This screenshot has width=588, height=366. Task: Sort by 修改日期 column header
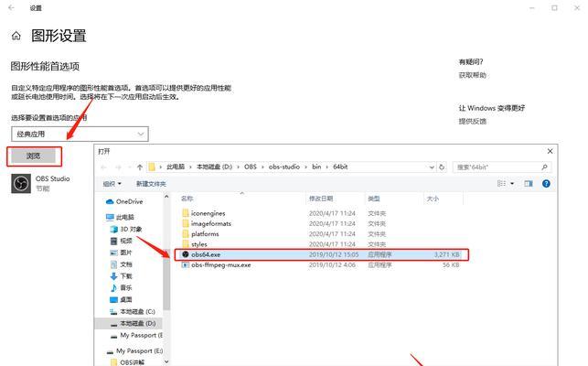[321, 199]
